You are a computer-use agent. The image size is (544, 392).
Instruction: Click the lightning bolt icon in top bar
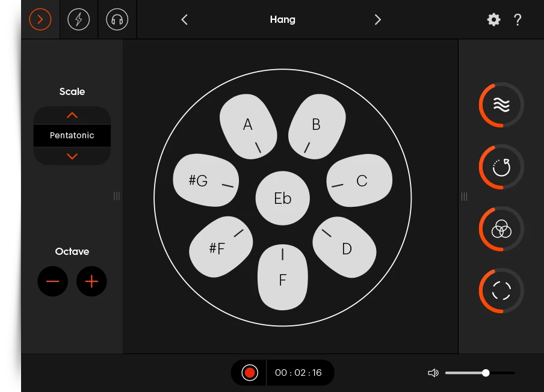tap(79, 20)
